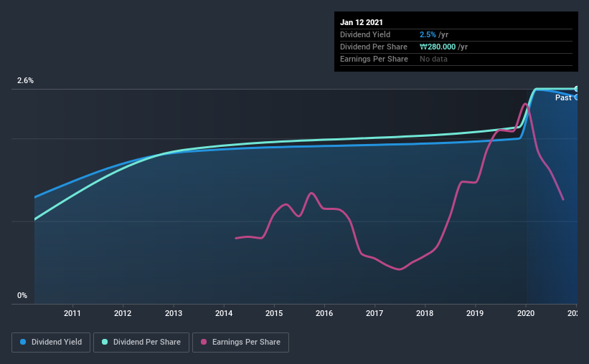Select the 2011 label on the time axis
Image resolution: width=589 pixels, height=364 pixels.
tap(72, 313)
